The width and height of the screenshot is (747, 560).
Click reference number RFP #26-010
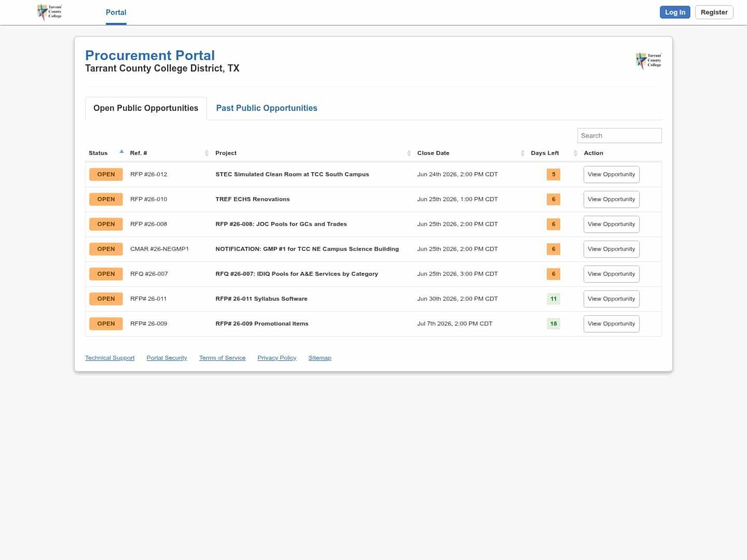pos(149,200)
